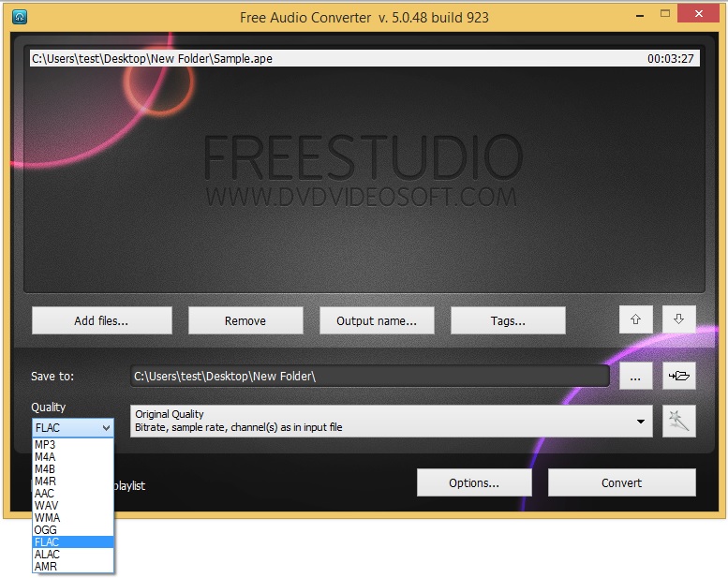Screen dimensions: 728x578
Task: Choose OGG from the format list
Action: [73, 529]
